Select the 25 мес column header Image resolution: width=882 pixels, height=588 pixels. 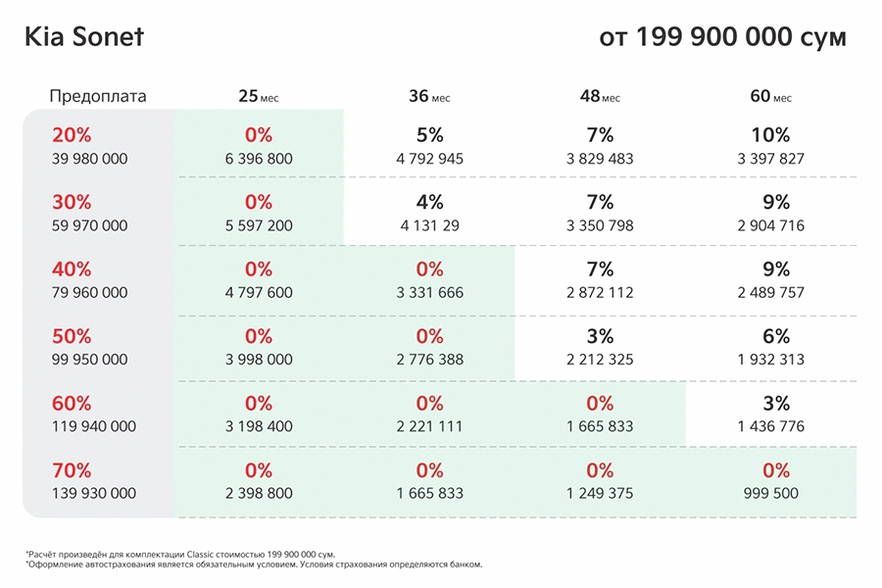point(258,97)
